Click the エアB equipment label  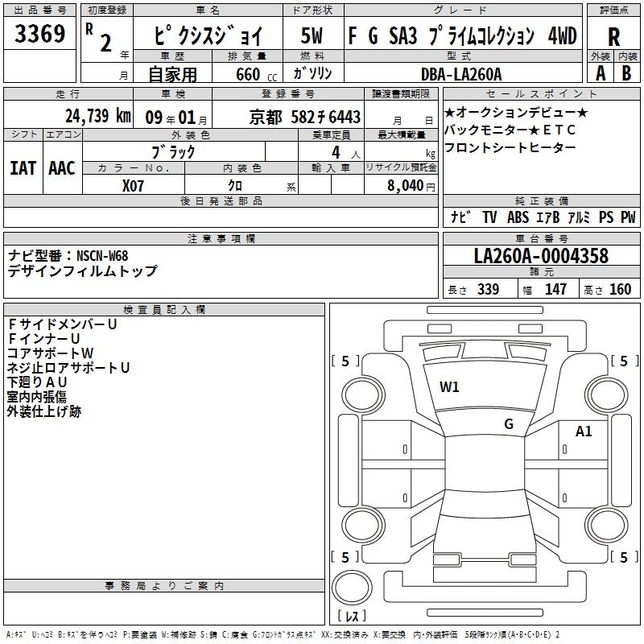click(548, 217)
